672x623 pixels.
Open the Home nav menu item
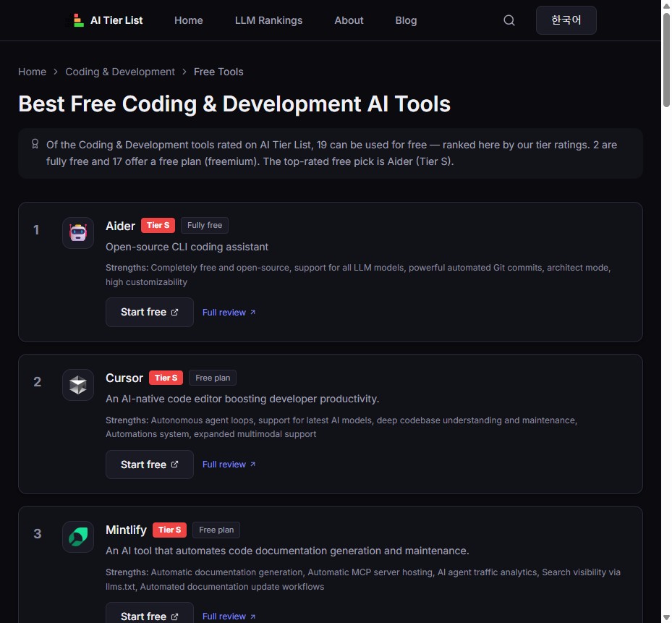[189, 20]
